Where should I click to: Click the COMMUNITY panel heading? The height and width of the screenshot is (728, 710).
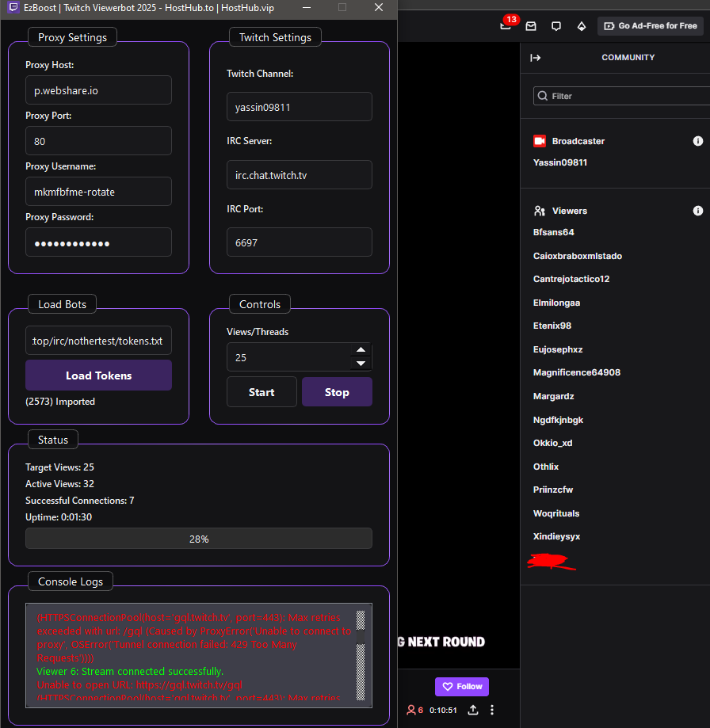(x=628, y=58)
